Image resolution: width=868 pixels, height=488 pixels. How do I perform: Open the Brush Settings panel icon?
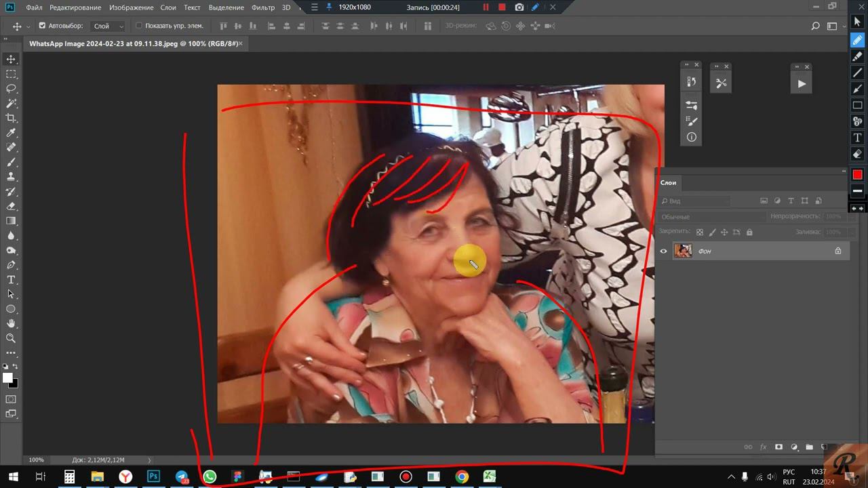click(692, 106)
